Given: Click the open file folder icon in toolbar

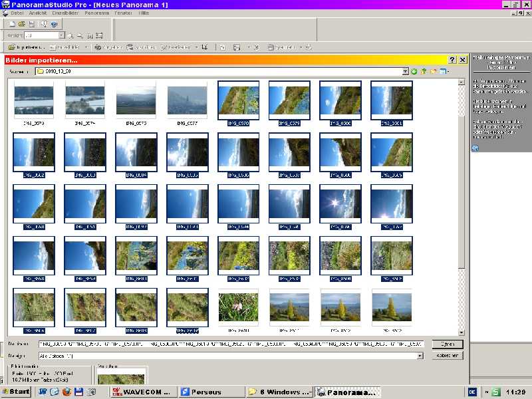Looking at the screenshot, I should (21, 24).
